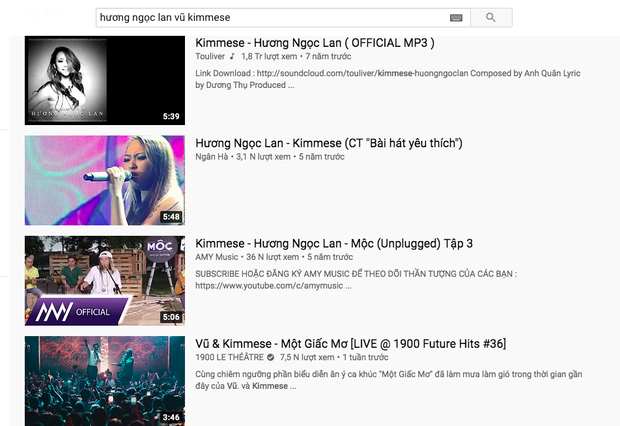Screen dimensions: 620x426
Task: Click '3,1 N lượt xem' view count
Action: (x=263, y=157)
